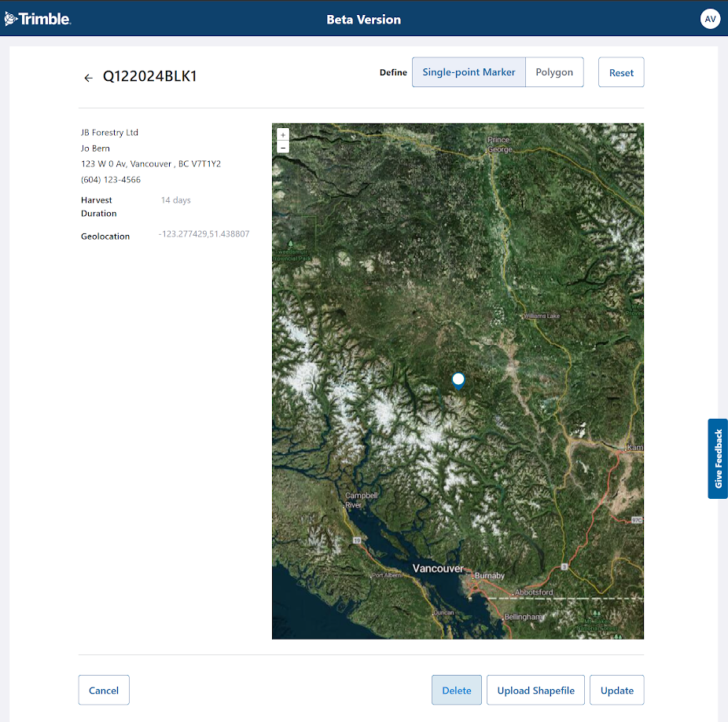Delete the marker definition

point(456,689)
